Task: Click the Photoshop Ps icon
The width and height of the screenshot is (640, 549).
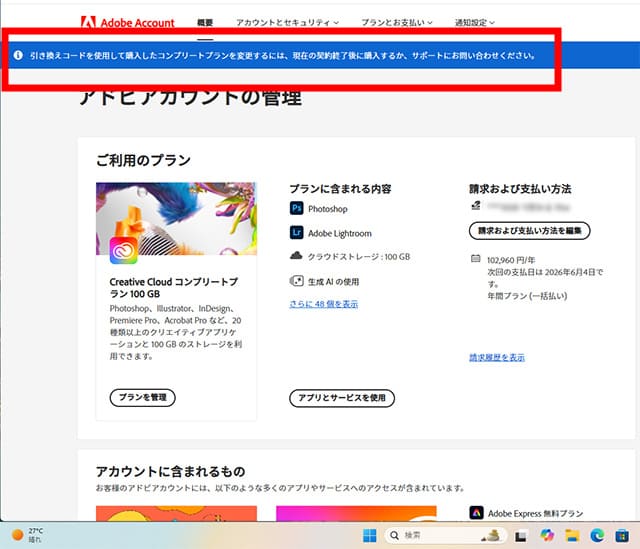Action: coord(296,208)
